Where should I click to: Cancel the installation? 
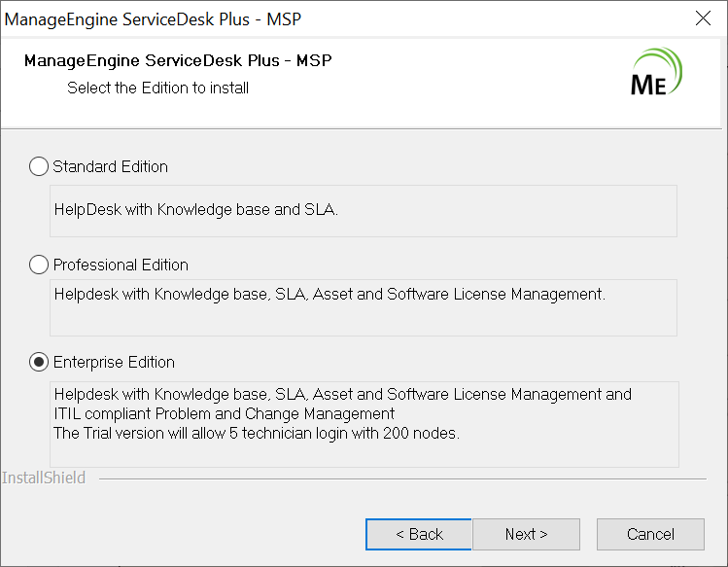(x=650, y=534)
